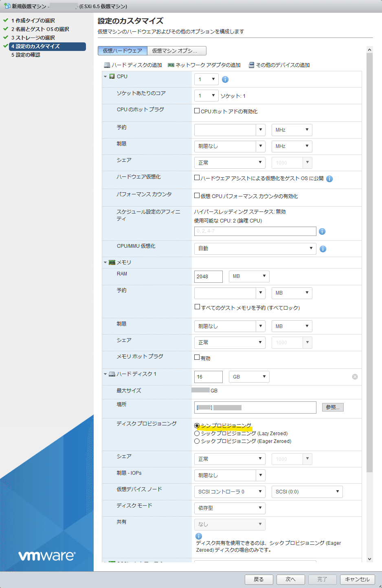The width and height of the screenshot is (382, 588).
Task: Open the ディスクモード dropdown showing 依存型
Action: pyautogui.click(x=229, y=508)
